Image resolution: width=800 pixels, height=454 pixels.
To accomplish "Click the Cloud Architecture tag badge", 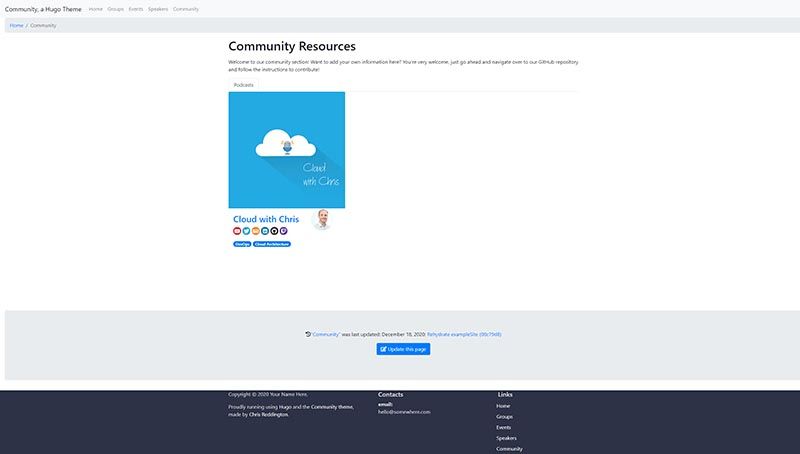I will tap(272, 244).
